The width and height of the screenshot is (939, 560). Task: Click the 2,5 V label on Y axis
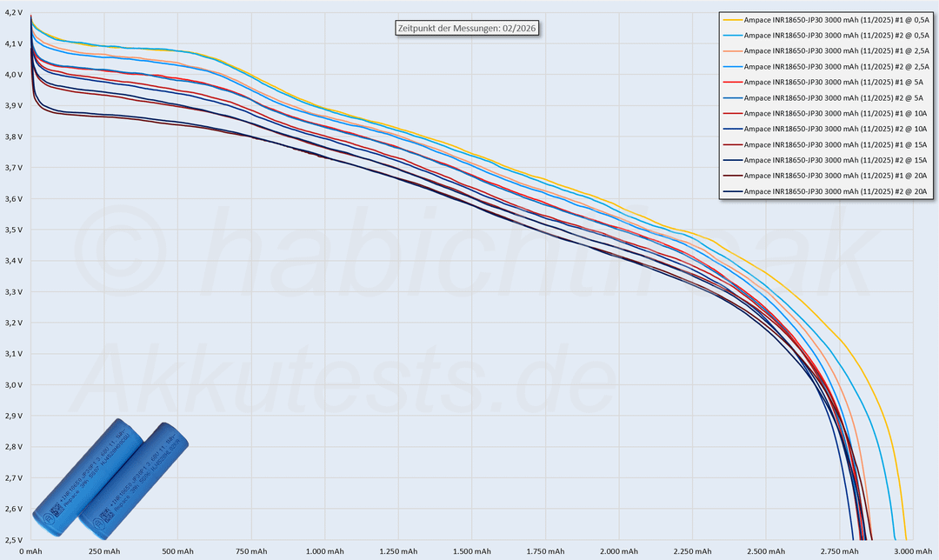coord(14,540)
